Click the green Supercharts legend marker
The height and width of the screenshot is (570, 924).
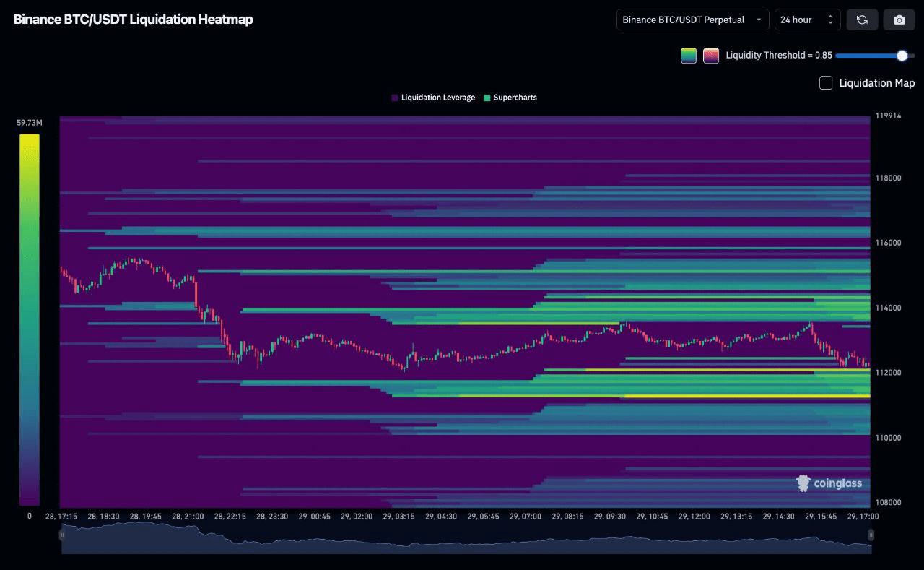point(487,98)
